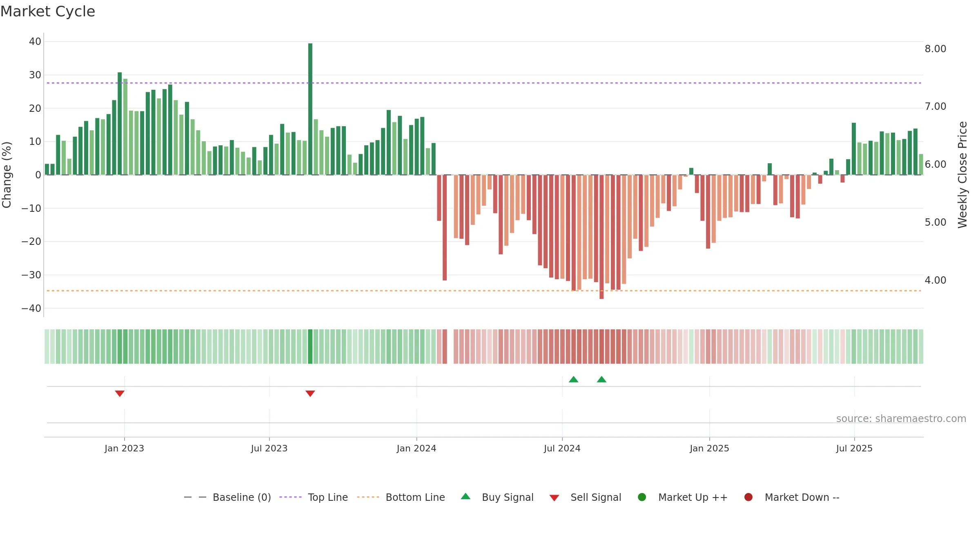Click the −40 tick on the left axis
Image resolution: width=980 pixels, height=551 pixels.
tap(31, 309)
